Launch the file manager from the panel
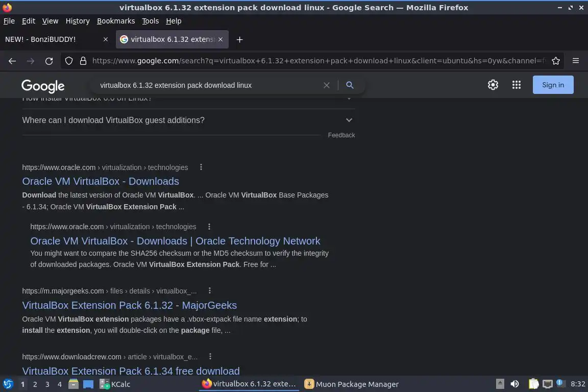The width and height of the screenshot is (588, 392). (73, 384)
